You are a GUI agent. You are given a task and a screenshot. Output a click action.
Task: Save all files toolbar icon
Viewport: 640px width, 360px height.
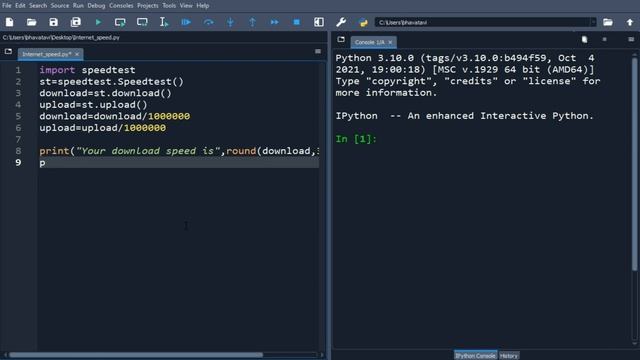coord(76,22)
